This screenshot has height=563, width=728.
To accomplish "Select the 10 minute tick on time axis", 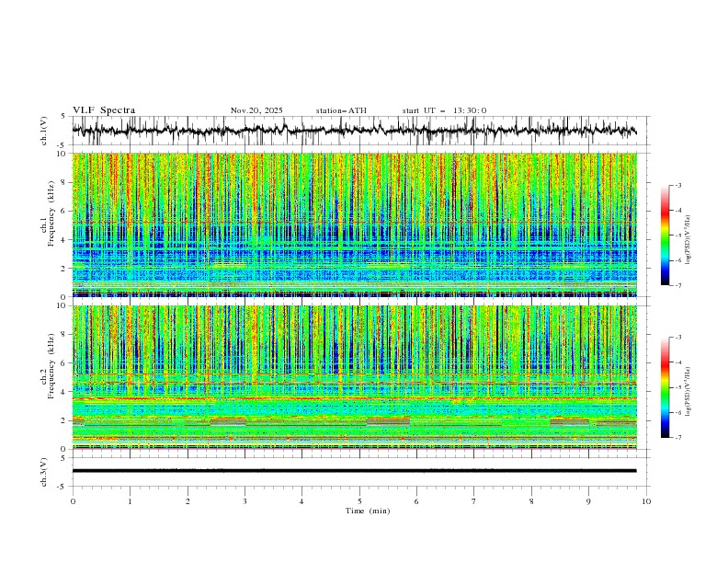I will point(646,501).
